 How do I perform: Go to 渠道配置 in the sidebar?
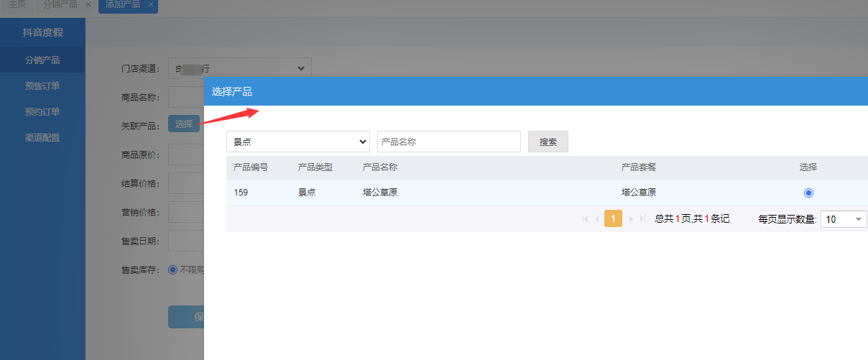42,138
